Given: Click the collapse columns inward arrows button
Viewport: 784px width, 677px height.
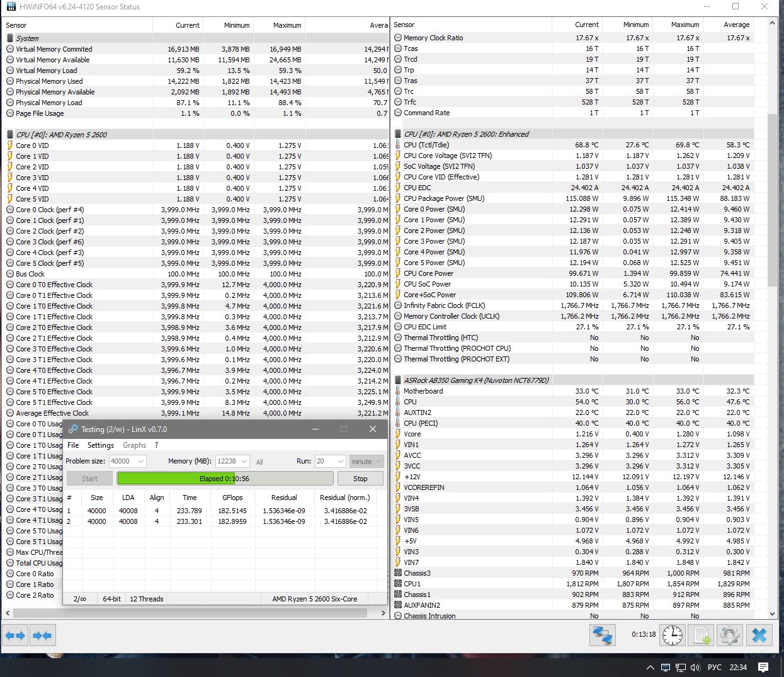Looking at the screenshot, I should point(42,635).
